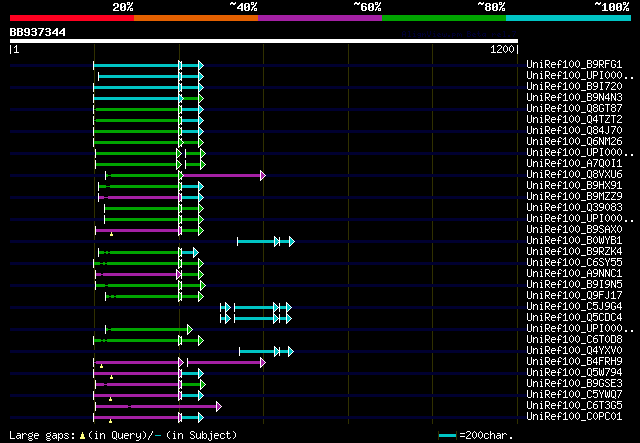Select the UniRef100_C6SY55 label

pyautogui.click(x=574, y=263)
